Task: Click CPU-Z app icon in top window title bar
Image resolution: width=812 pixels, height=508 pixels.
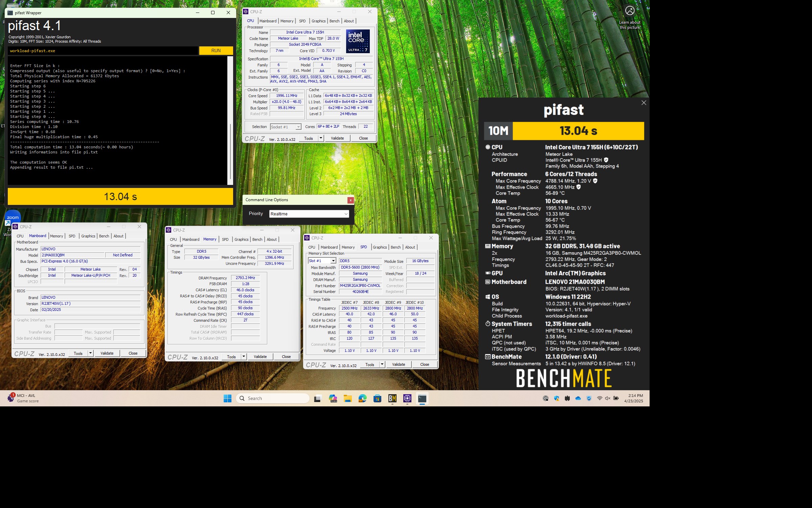Action: click(246, 12)
